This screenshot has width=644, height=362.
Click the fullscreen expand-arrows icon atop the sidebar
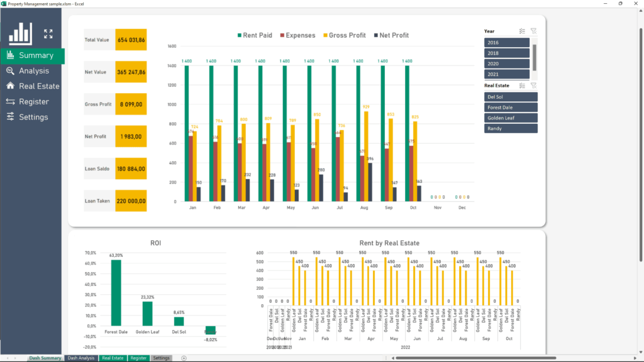48,35
